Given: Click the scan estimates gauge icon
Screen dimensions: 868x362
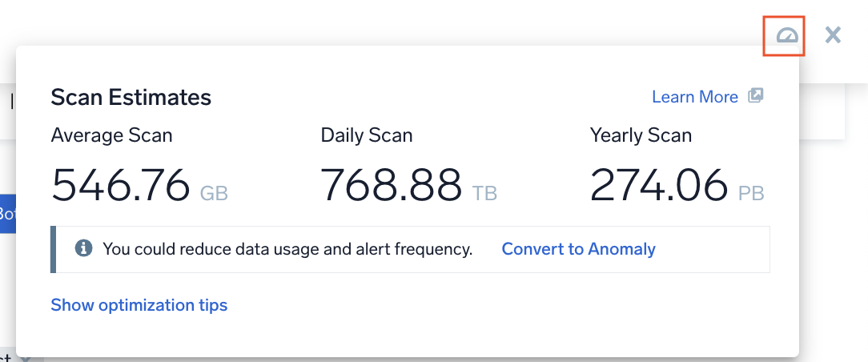Looking at the screenshot, I should (x=788, y=35).
